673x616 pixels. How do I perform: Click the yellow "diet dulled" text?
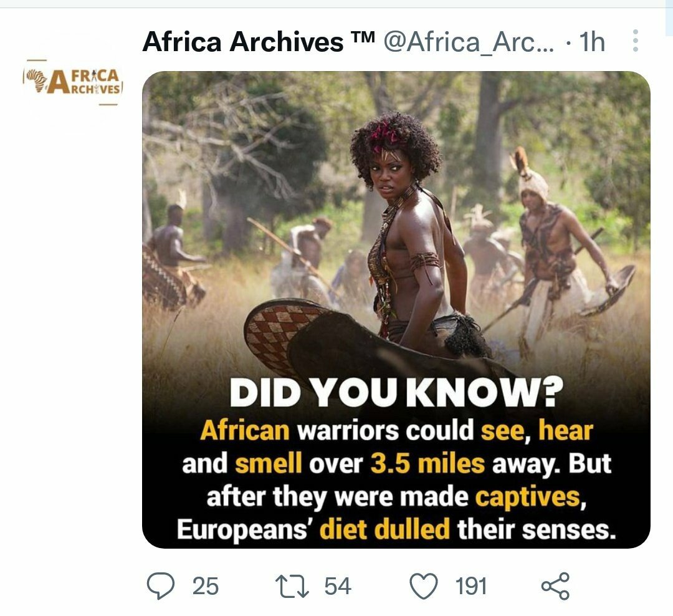(x=384, y=530)
